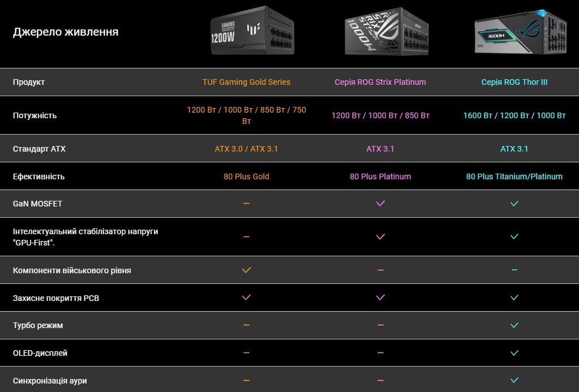
Task: Click the GaN MOSFET row label
Action: coord(38,204)
